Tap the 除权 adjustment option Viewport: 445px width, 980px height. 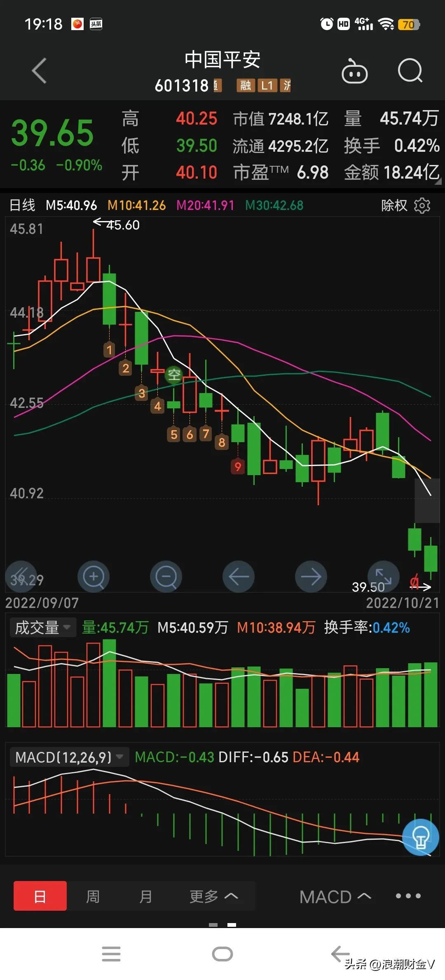pyautogui.click(x=394, y=205)
